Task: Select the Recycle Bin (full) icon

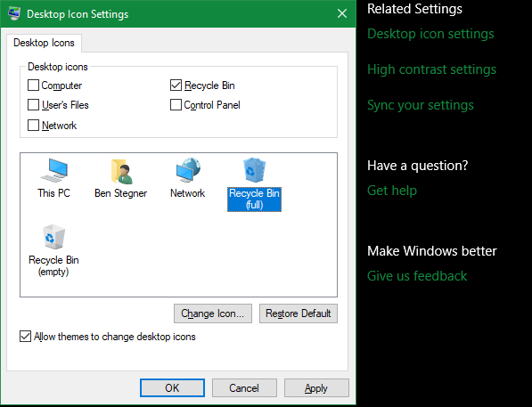Action: [254, 170]
